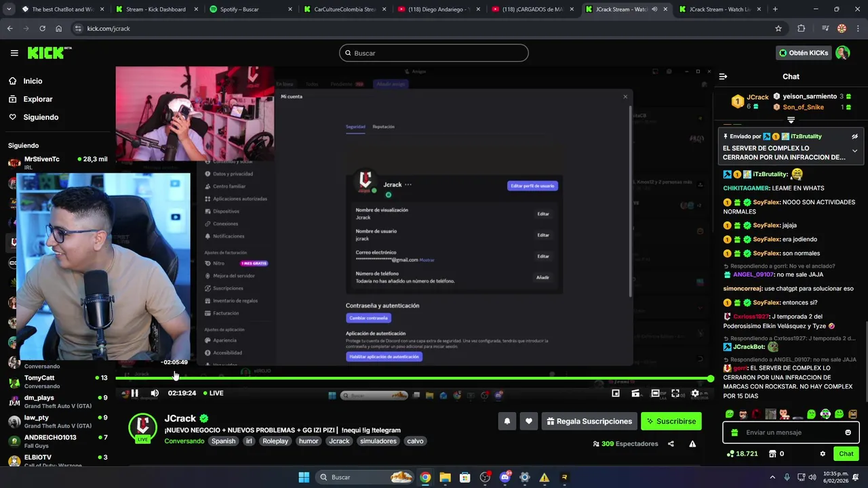Report the stream warning icon
The image size is (868, 488).
tap(692, 444)
